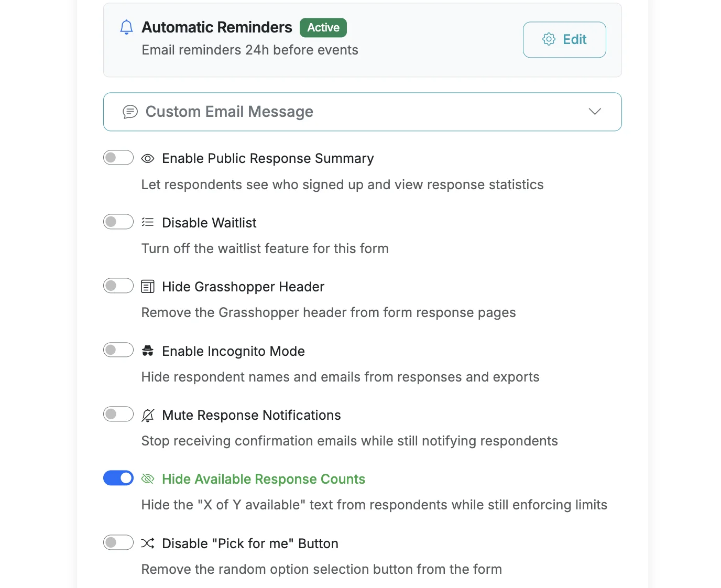Expand the Custom Email Message section
Screen dimensions: 721x588
pos(362,112)
